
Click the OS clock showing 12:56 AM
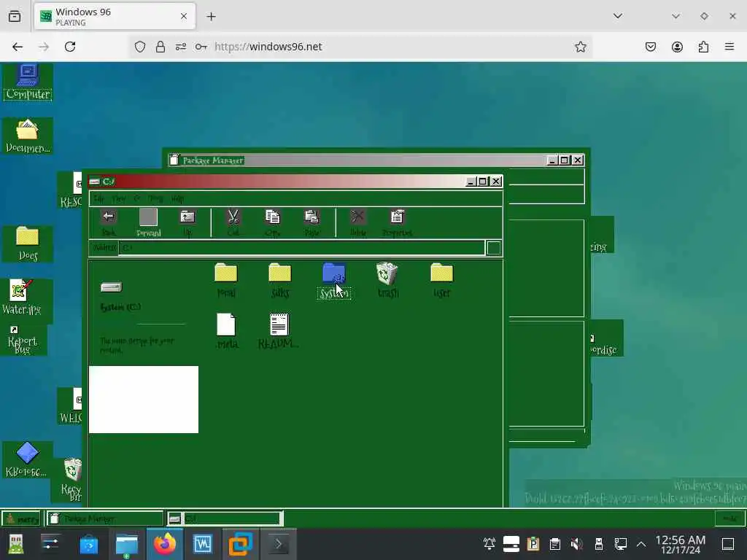pos(681,544)
